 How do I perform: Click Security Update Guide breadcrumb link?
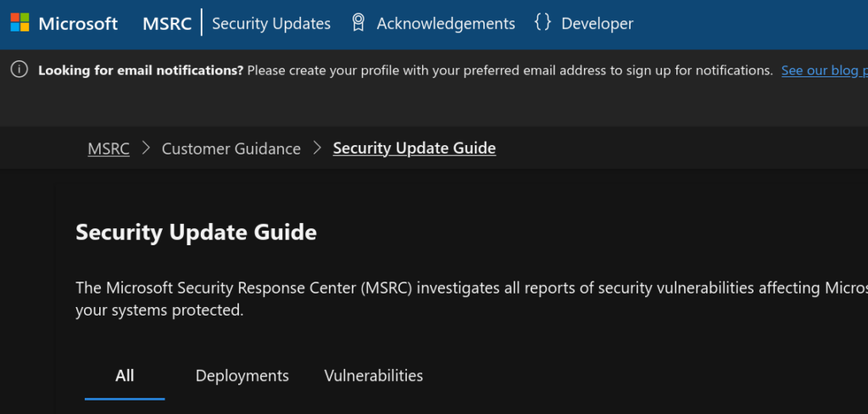pyautogui.click(x=414, y=148)
